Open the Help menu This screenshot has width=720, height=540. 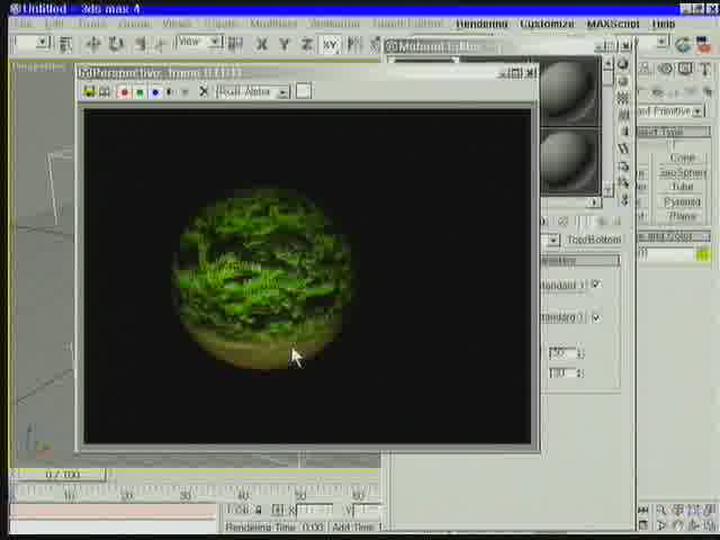click(664, 23)
